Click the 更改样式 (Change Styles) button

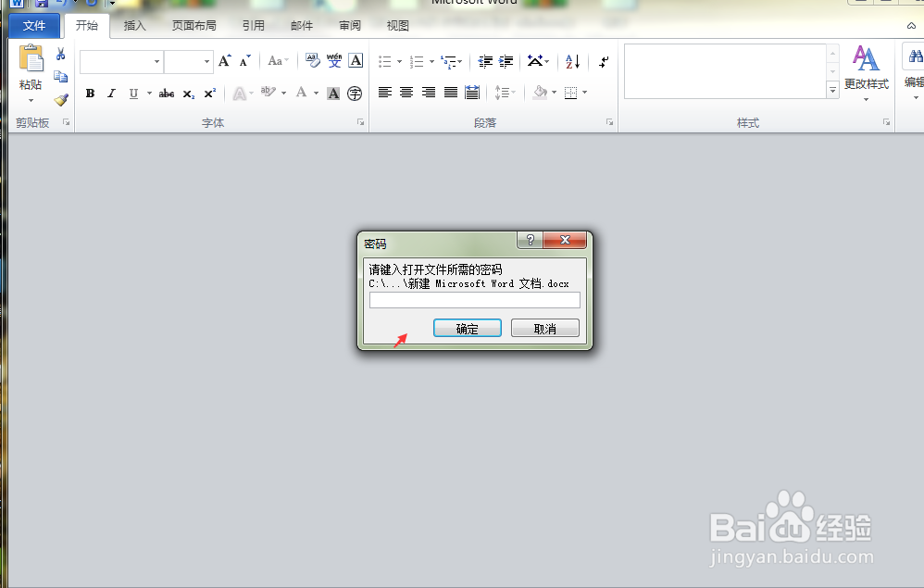(867, 72)
